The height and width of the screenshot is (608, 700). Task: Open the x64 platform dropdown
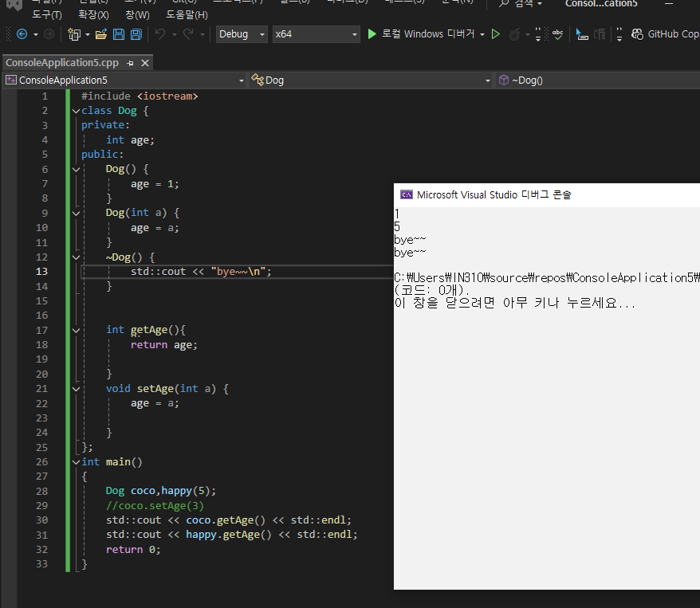coord(316,34)
